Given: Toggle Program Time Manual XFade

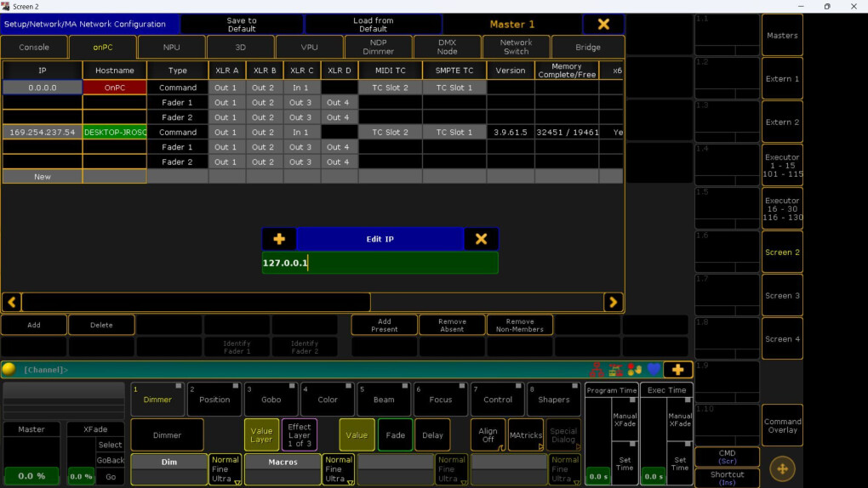Looking at the screenshot, I should click(x=625, y=419).
